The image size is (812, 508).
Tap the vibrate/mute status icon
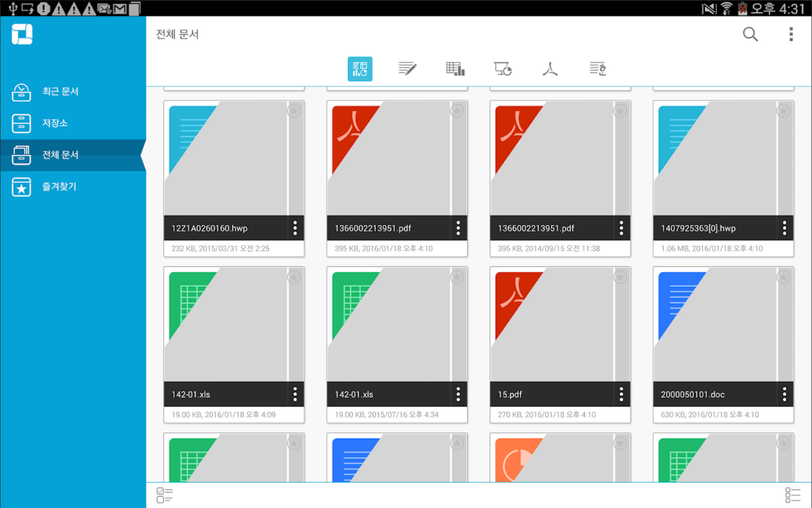point(709,8)
